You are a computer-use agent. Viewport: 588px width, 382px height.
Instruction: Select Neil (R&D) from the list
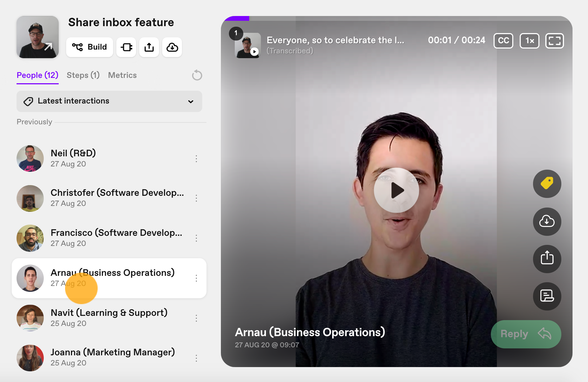pos(109,158)
